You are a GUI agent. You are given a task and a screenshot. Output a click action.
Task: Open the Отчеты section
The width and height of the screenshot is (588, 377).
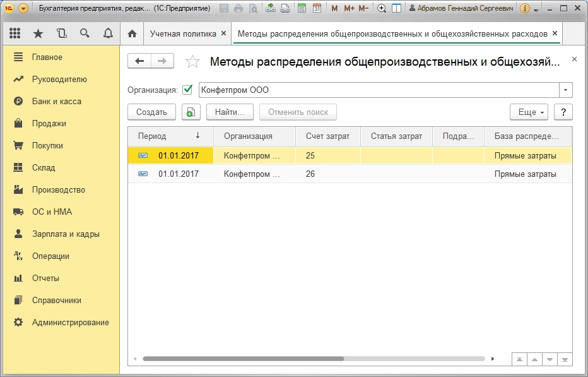click(61, 278)
